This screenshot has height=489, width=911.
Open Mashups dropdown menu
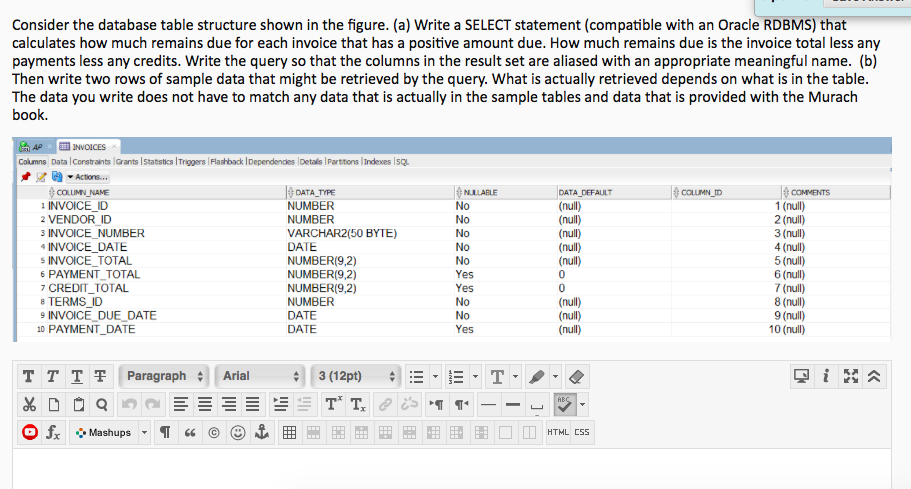point(110,432)
